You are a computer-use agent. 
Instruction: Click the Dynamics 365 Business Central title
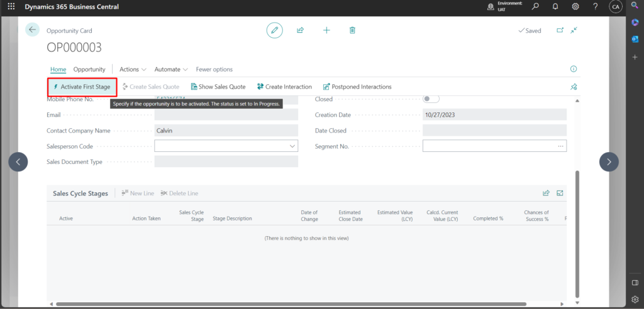(x=72, y=6)
